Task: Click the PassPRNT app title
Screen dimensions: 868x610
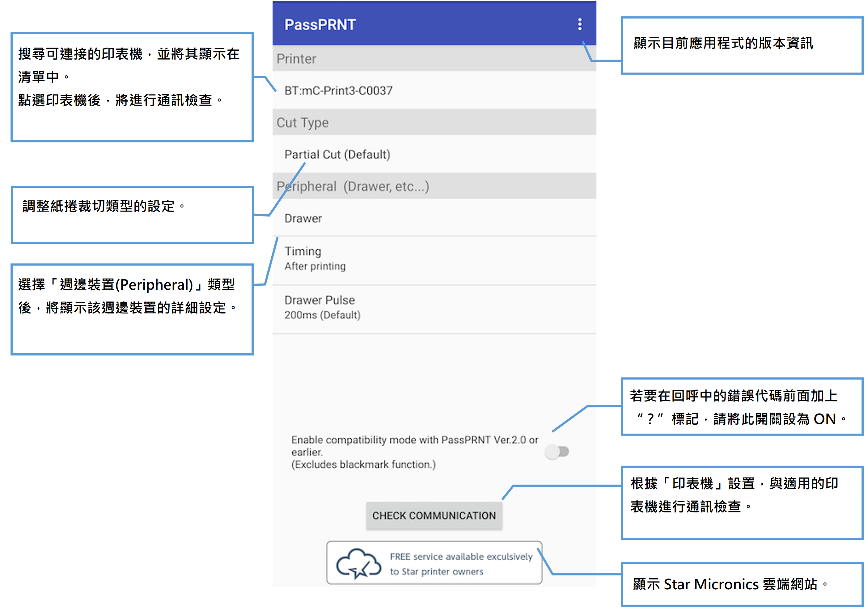Action: click(x=320, y=25)
